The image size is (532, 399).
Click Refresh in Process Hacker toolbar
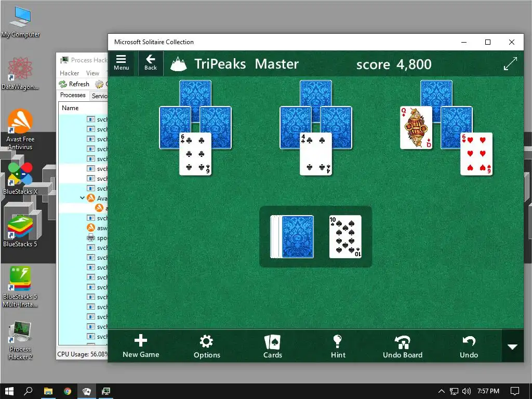point(74,84)
